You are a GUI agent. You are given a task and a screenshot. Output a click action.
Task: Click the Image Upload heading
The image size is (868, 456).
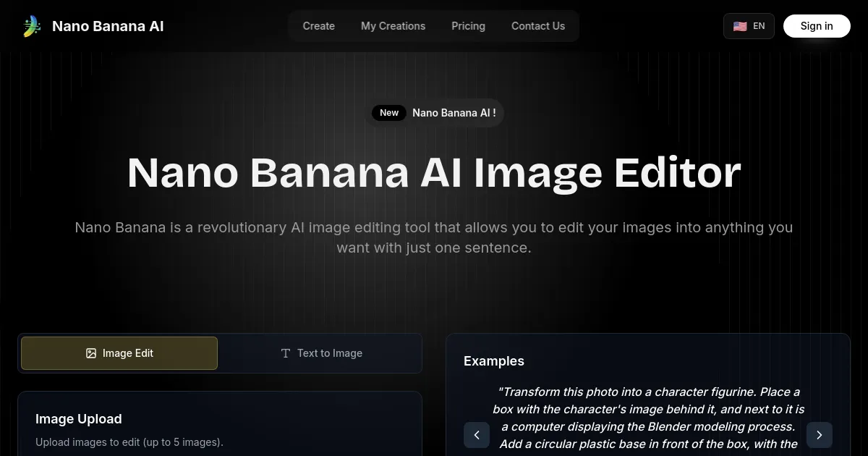coord(79,419)
